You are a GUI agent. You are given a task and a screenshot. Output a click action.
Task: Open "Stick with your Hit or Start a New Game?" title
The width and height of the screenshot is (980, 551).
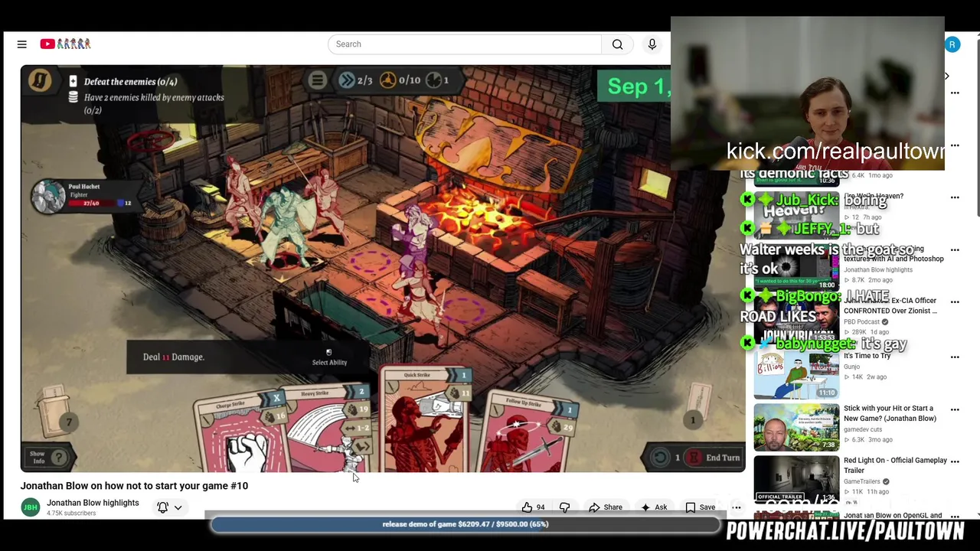pyautogui.click(x=890, y=413)
